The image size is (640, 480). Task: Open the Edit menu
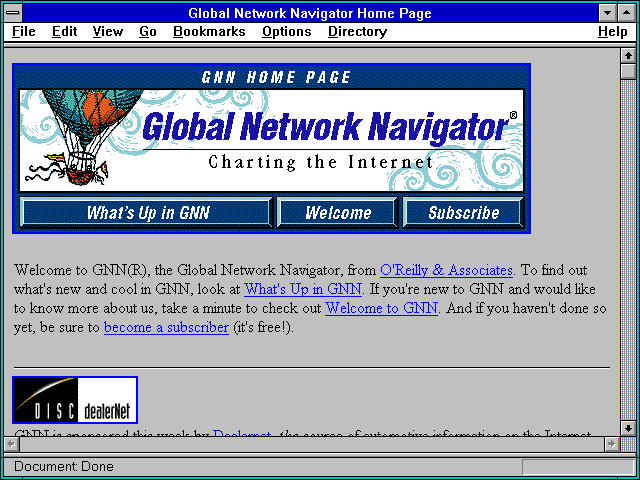(x=64, y=32)
